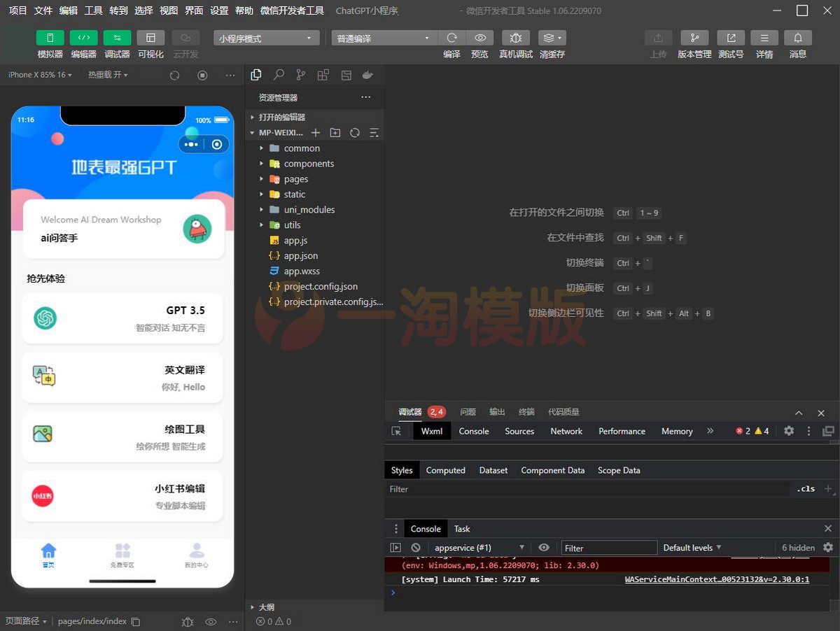Click the element inspector select icon
840x631 pixels.
tap(396, 431)
